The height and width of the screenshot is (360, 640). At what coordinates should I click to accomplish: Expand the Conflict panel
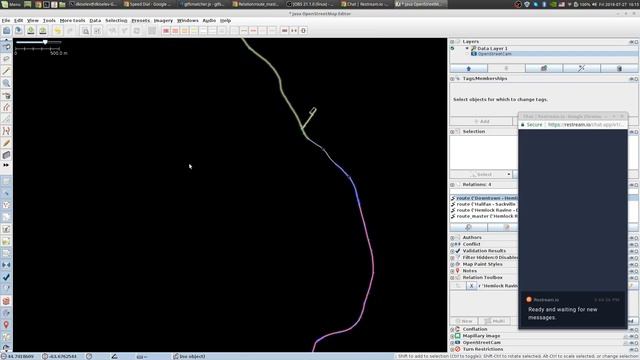452,244
